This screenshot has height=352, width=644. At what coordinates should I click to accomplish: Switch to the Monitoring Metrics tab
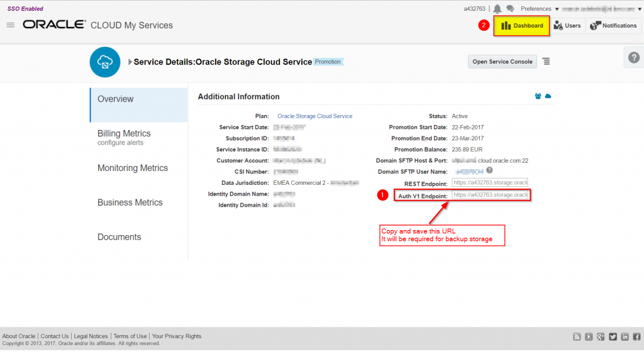point(132,168)
